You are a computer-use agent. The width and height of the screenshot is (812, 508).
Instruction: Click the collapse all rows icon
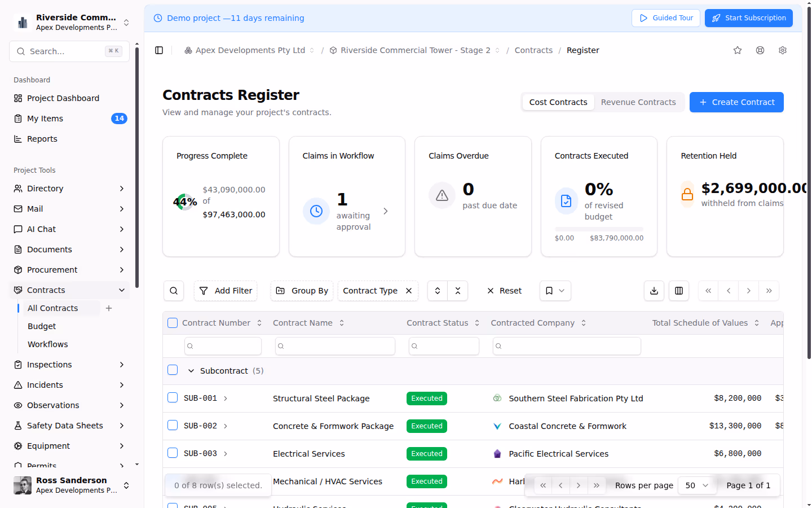[x=457, y=291]
